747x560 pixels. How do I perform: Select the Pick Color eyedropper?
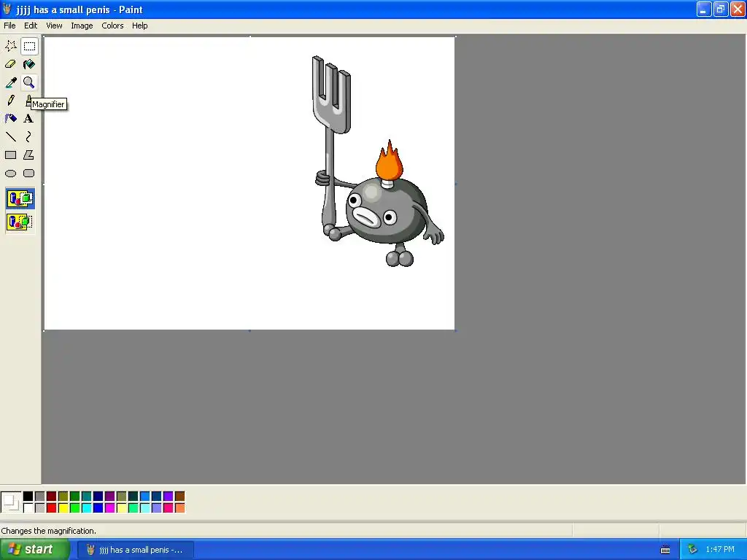[11, 82]
